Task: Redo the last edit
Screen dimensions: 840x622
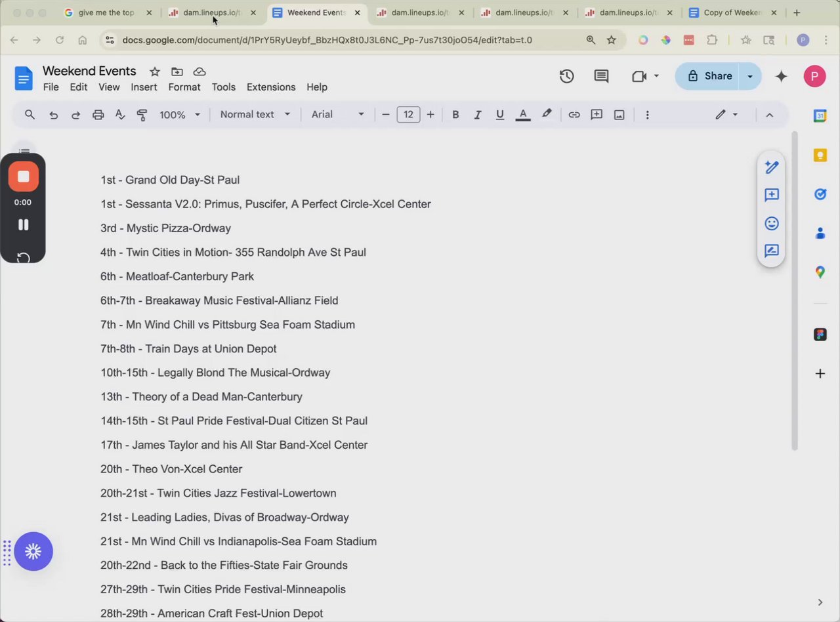Action: 75,115
